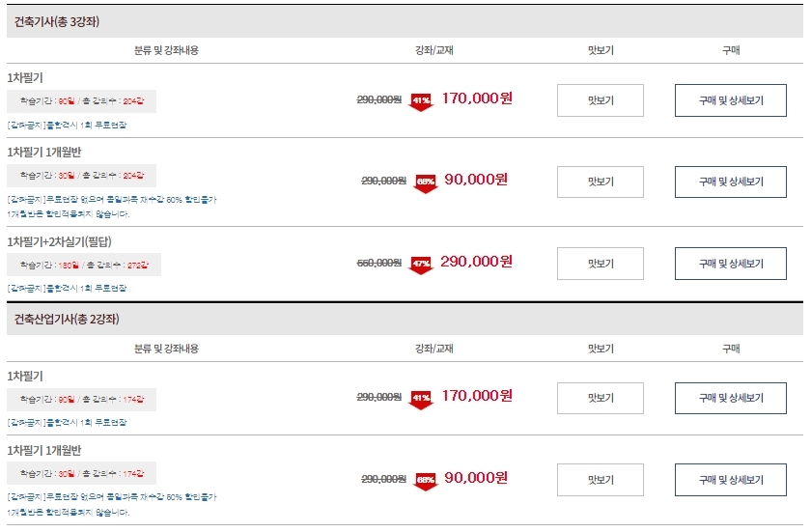Open the 강좌공지 notice under 건축기사 1차필기

(67, 126)
